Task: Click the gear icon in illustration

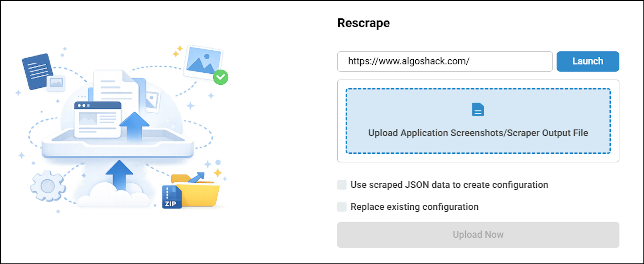Action: [48, 186]
